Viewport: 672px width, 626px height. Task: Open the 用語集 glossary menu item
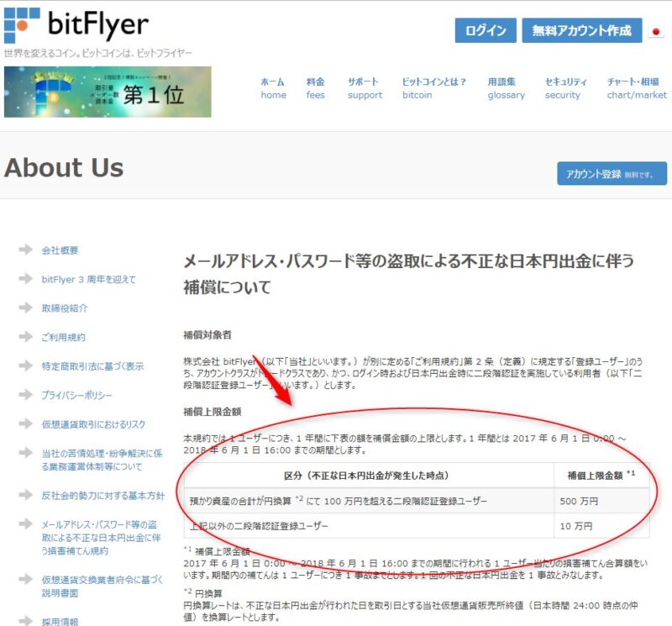[x=507, y=88]
